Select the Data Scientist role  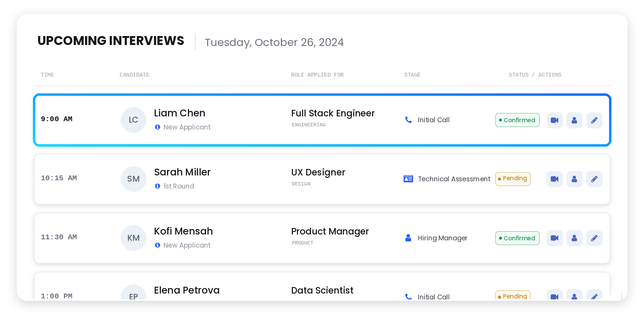click(x=322, y=290)
